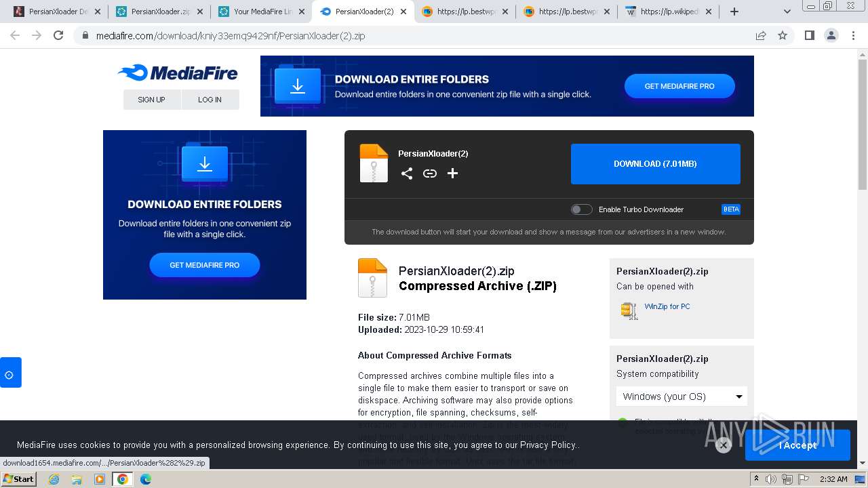Click the lock icon in the address bar
Screen dimensions: 868x488
point(85,36)
